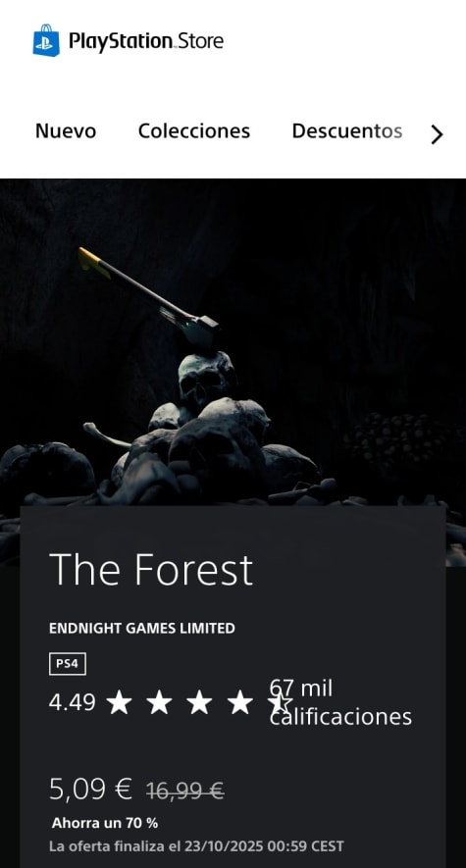Click the 4.49 rating score
466x868 pixels.
[x=72, y=702]
